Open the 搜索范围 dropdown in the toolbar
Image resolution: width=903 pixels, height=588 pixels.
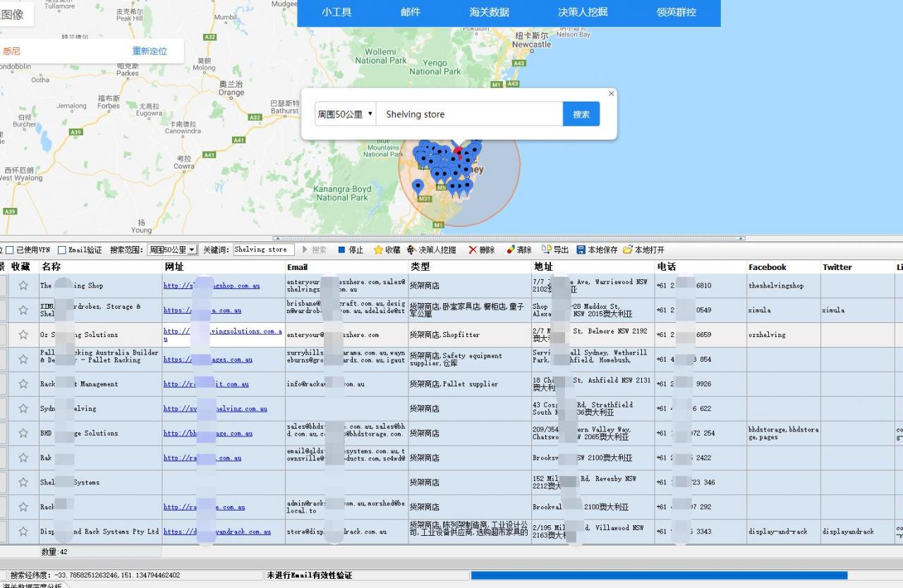[x=172, y=250]
